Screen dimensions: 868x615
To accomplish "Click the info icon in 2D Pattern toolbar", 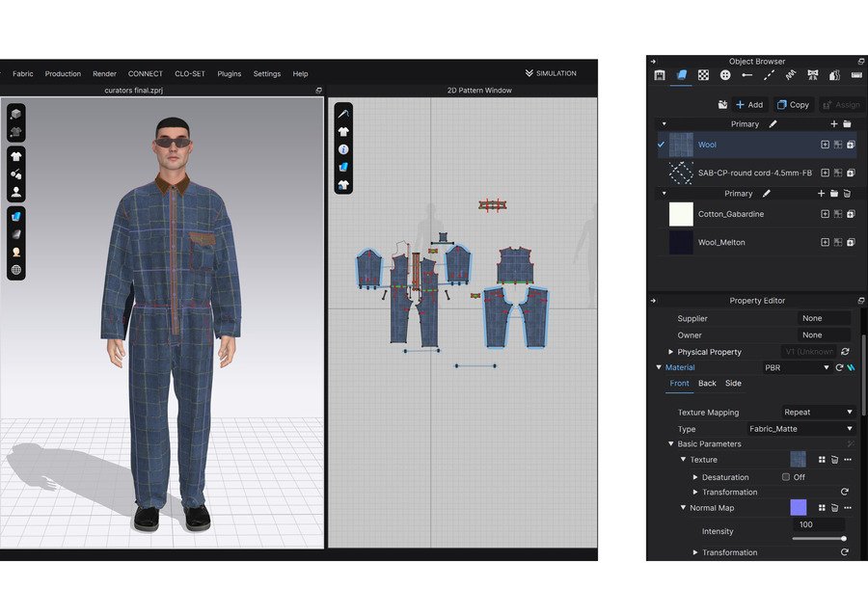I will click(x=342, y=149).
